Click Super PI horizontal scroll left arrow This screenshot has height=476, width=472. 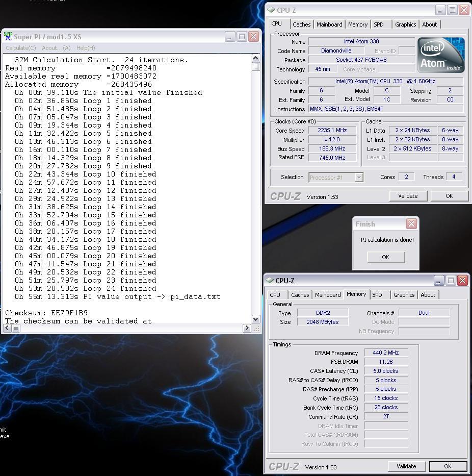(7, 328)
